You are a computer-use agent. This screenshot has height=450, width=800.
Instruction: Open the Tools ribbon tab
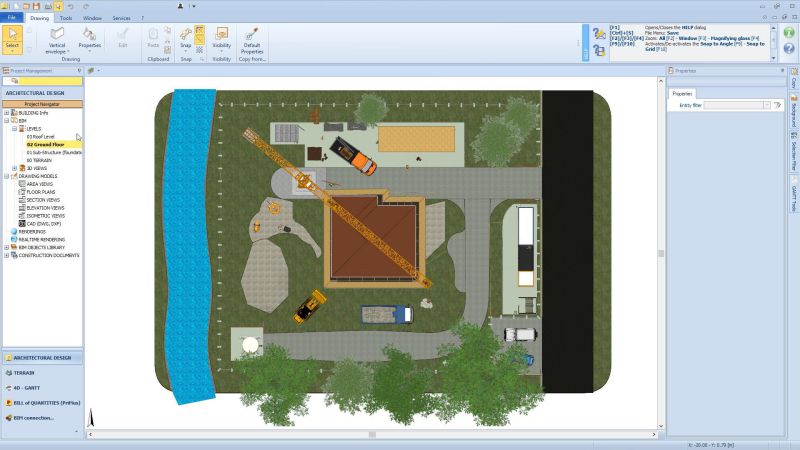coord(66,18)
